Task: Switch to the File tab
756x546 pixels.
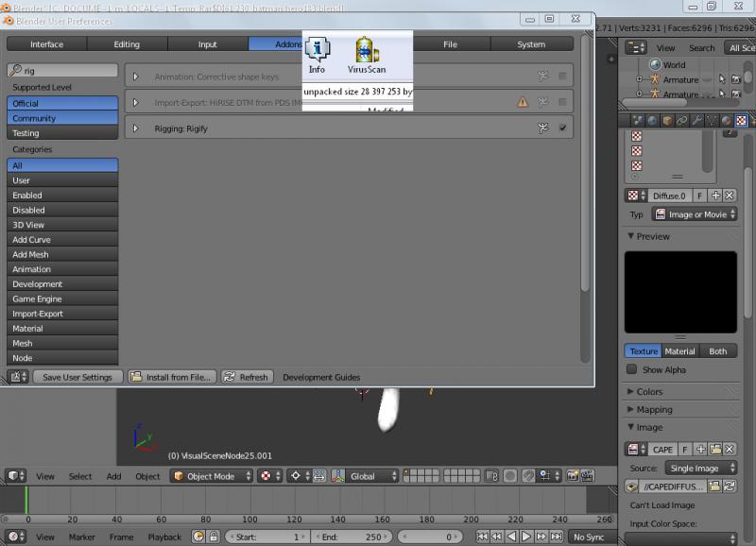Action: 451,44
